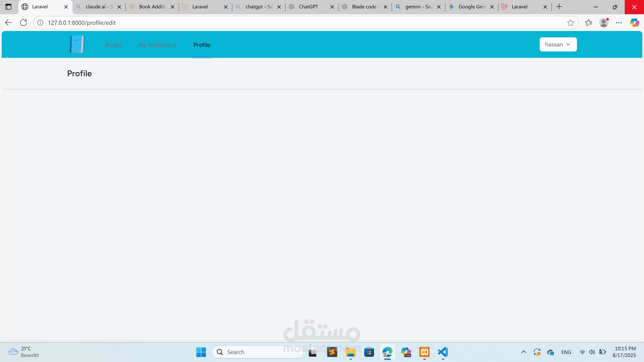Open the Books navigation link
644x362 pixels.
(x=114, y=45)
